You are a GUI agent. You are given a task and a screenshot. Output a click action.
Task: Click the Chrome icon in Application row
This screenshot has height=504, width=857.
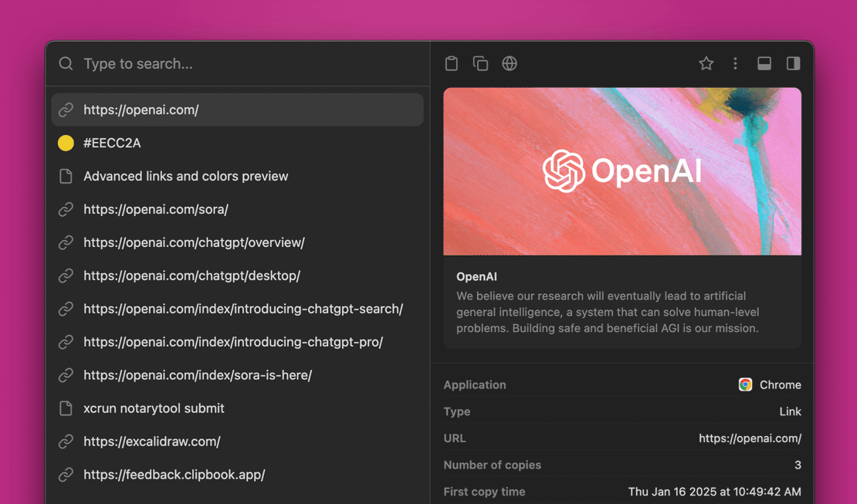click(745, 385)
